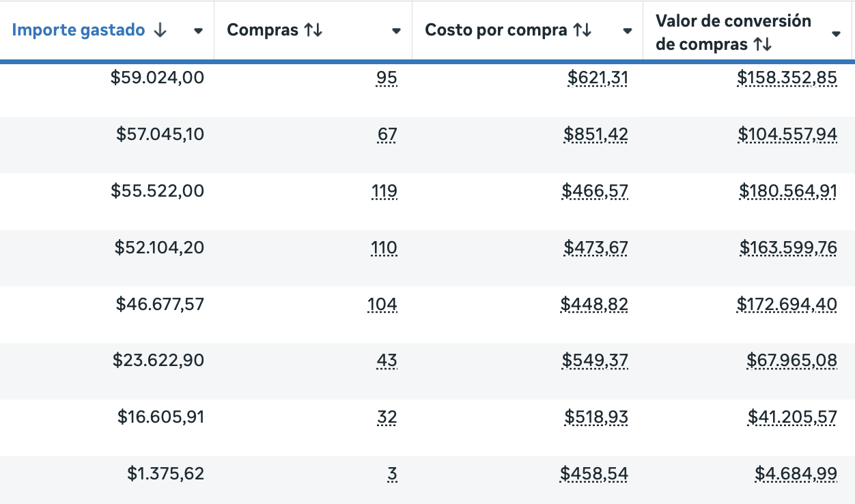This screenshot has height=504, width=855.
Task: Click the $4.684,99 conversion value link
Action: coord(796,473)
